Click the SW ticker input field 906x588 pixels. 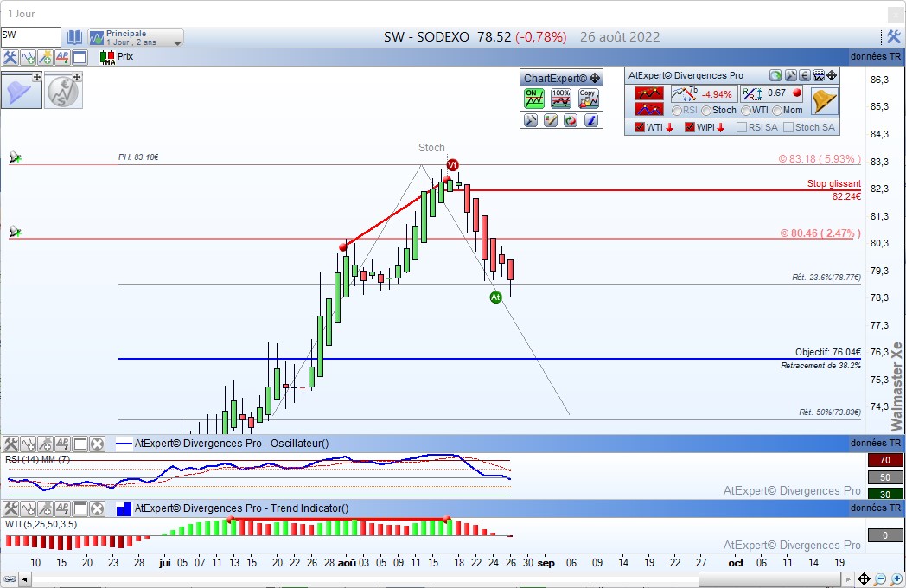(30, 37)
